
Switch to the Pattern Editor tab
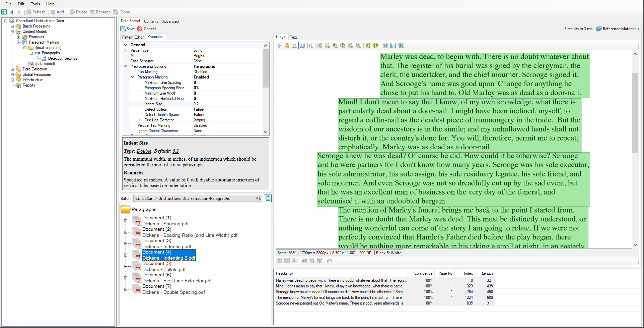pos(133,37)
